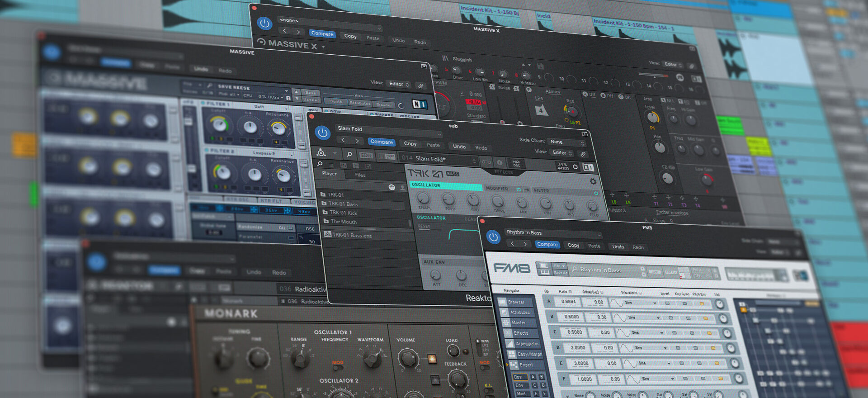
Task: Click Compare in the FM8 window
Action: point(547,245)
